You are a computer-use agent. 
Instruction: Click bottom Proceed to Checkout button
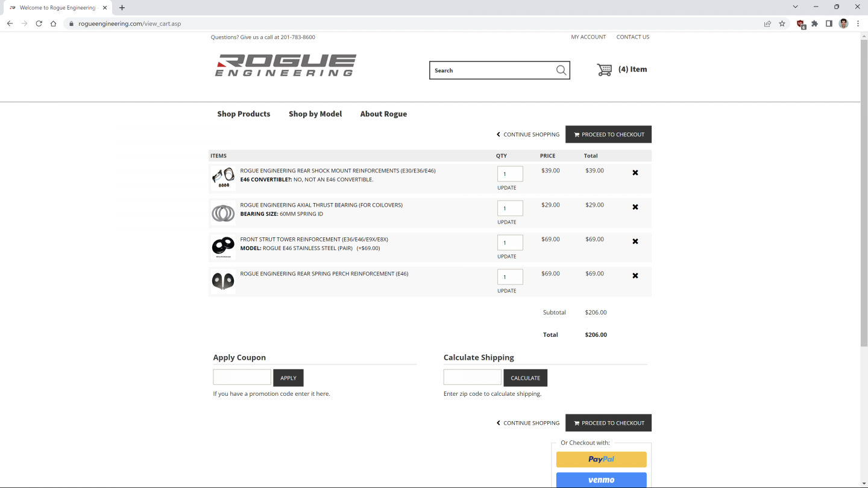coord(608,423)
